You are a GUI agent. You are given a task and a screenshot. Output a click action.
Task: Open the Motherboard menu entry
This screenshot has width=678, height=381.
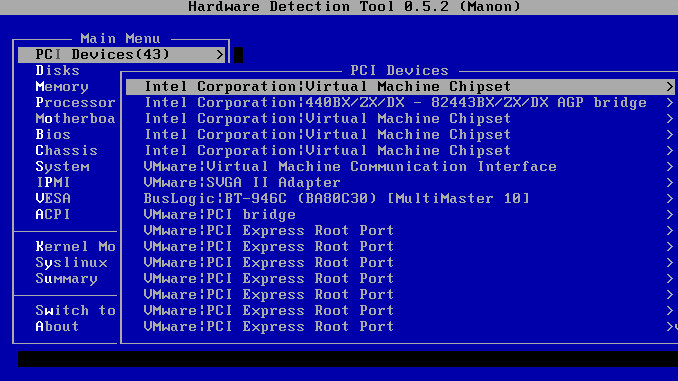pos(75,118)
